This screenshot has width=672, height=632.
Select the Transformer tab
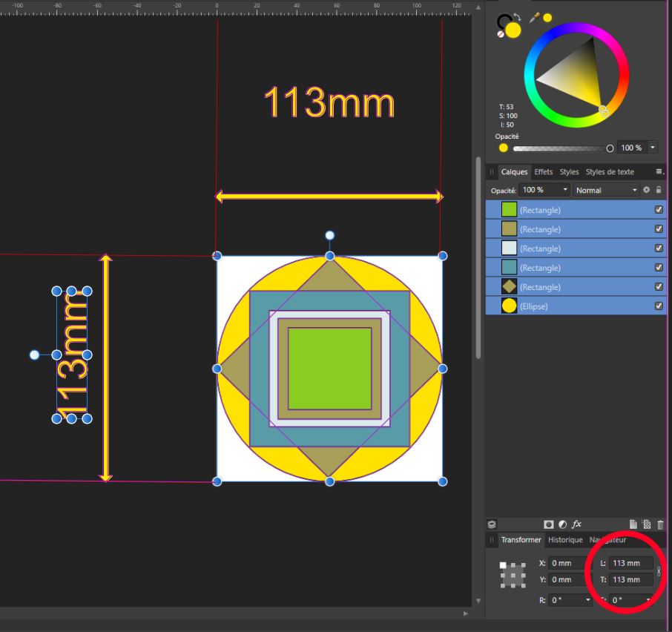[x=521, y=540]
